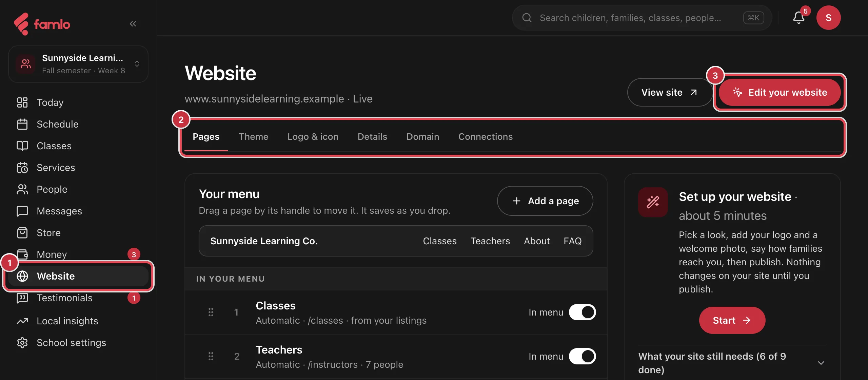Click the Start setup button
868x380 pixels.
[732, 320]
